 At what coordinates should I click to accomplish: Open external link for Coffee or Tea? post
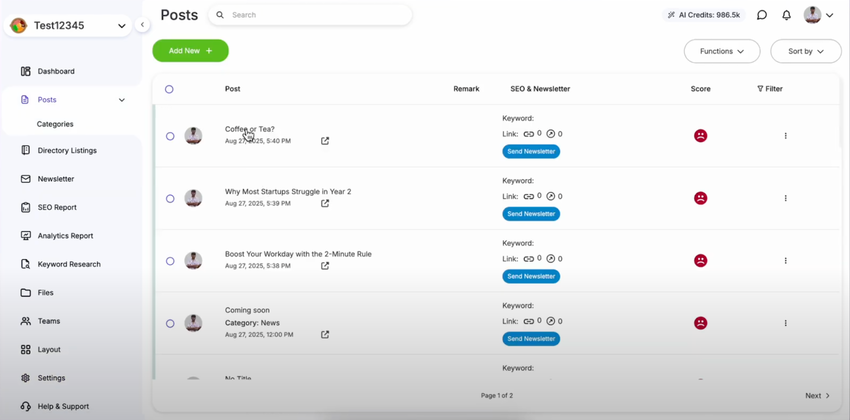(325, 141)
